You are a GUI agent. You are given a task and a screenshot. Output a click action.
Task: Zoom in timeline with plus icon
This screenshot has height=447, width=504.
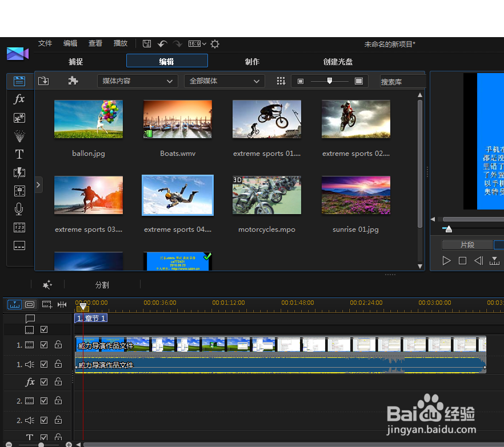pos(69,444)
